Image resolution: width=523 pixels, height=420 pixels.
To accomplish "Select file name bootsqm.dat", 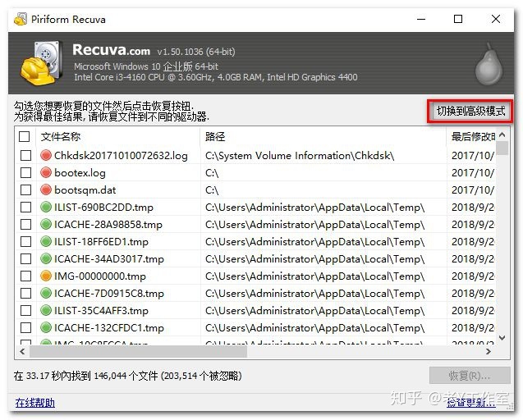I will pyautogui.click(x=85, y=190).
